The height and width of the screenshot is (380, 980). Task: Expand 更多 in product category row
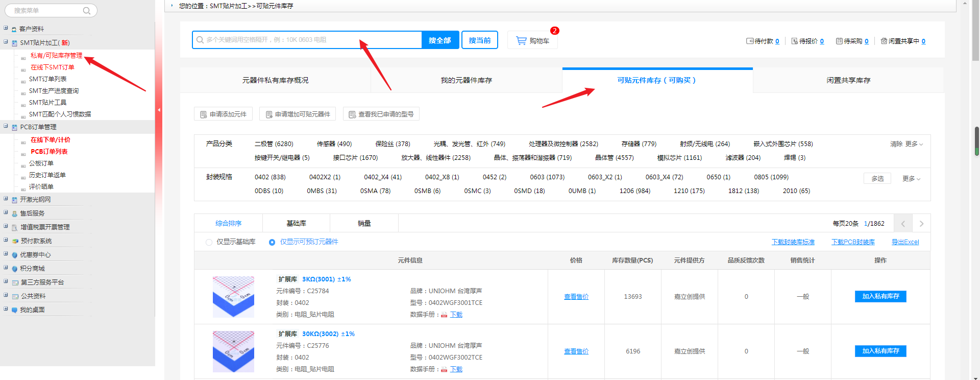tap(914, 145)
